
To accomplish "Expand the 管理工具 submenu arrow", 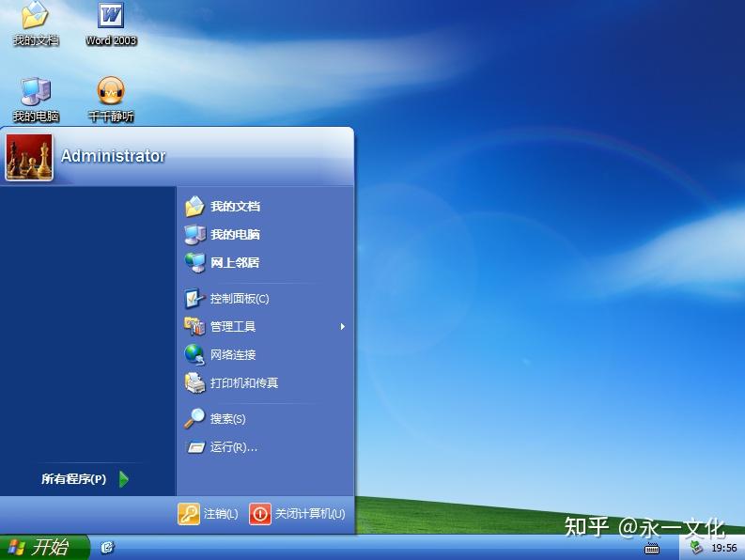I will point(343,327).
